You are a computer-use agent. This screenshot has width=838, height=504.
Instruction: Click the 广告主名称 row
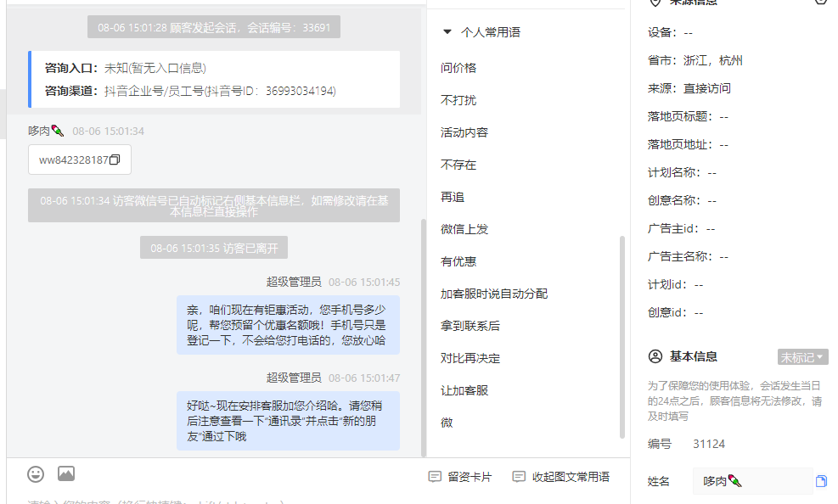tap(688, 256)
